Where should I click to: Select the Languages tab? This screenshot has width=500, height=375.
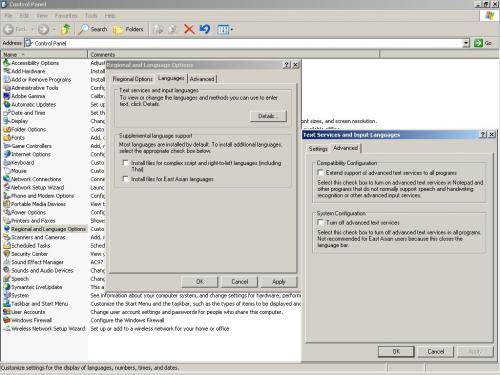coord(171,78)
